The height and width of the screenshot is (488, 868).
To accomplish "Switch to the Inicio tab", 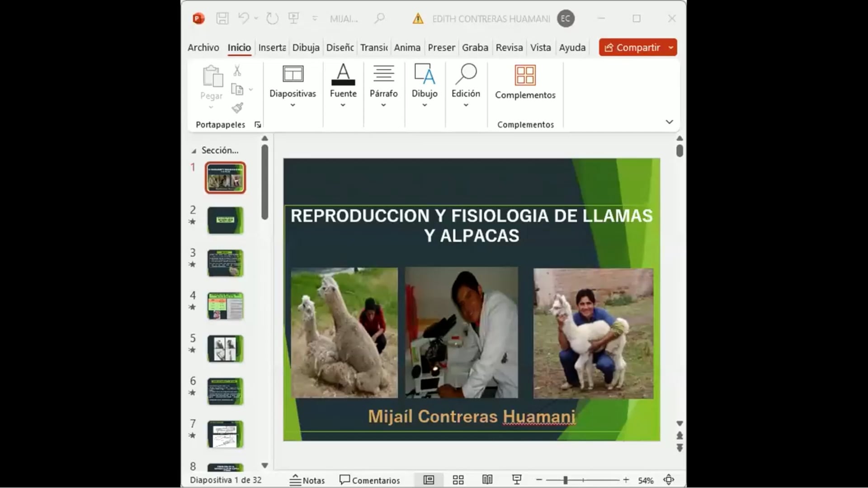I will (239, 47).
